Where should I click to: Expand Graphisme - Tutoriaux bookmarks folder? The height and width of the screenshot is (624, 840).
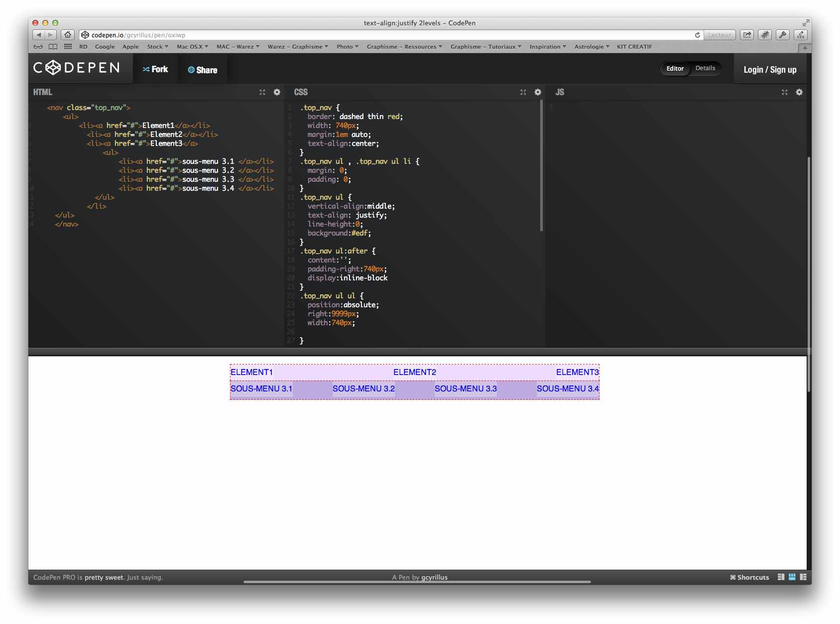[486, 47]
